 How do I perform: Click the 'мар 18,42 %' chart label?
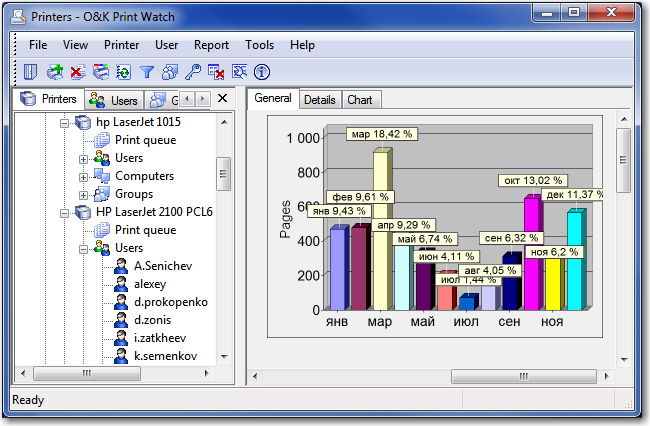tap(382, 134)
